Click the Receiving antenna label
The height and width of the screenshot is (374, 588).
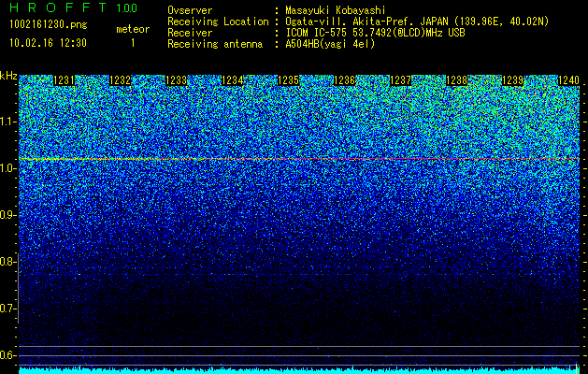[x=215, y=44]
